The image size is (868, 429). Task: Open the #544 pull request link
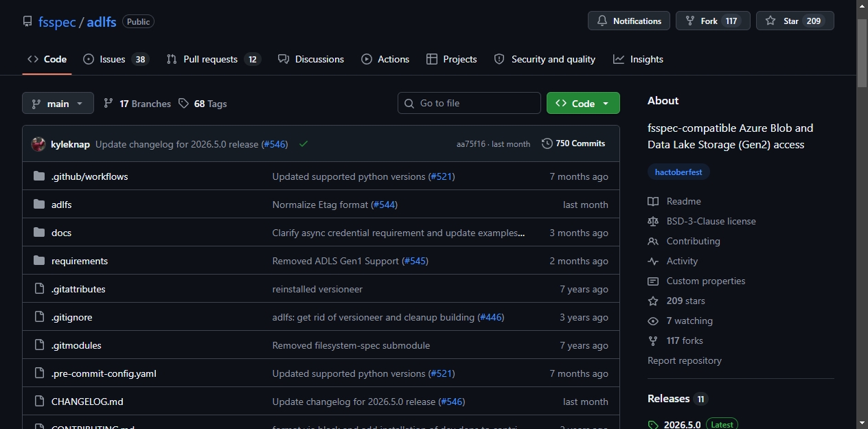click(x=385, y=205)
